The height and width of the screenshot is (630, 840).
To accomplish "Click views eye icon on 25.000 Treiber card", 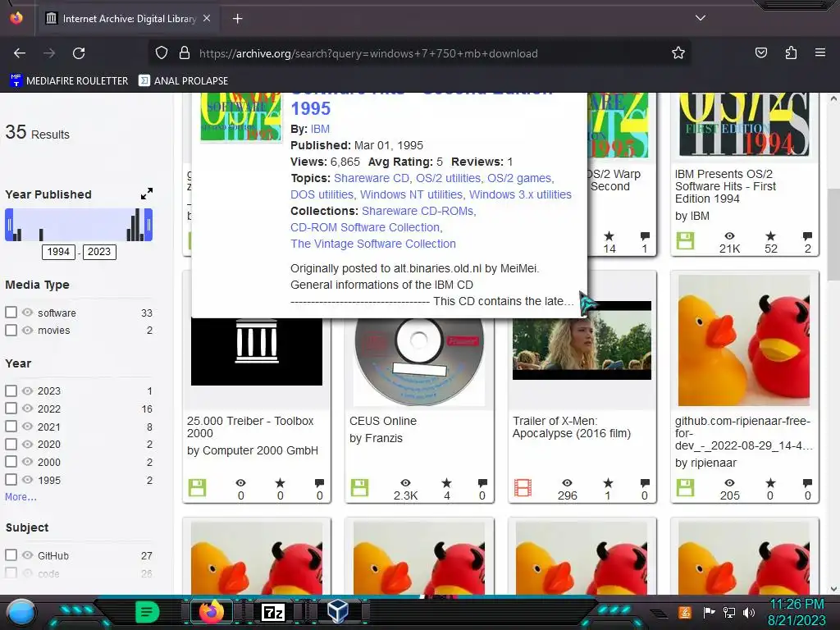I will point(240,483).
